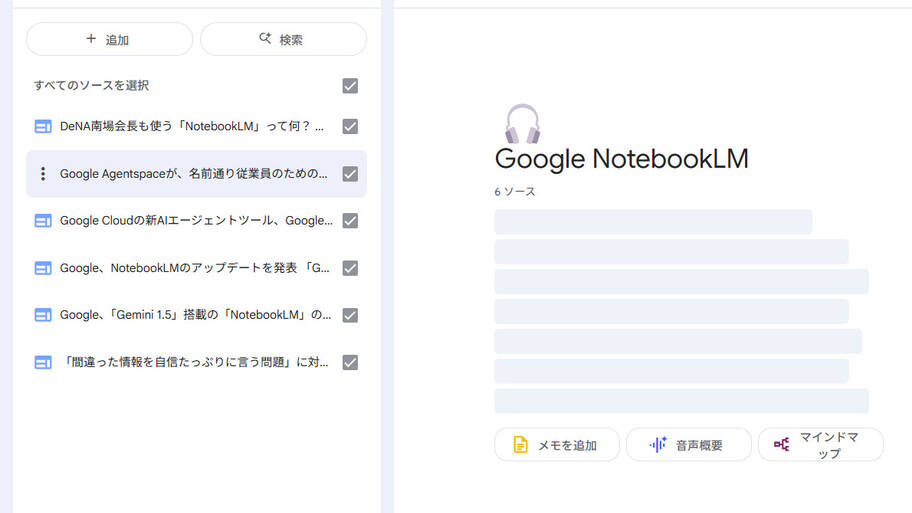Screen dimensions: 912x513
Task: Toggle すべてのソースを選択 checkbox
Action: tap(350, 86)
